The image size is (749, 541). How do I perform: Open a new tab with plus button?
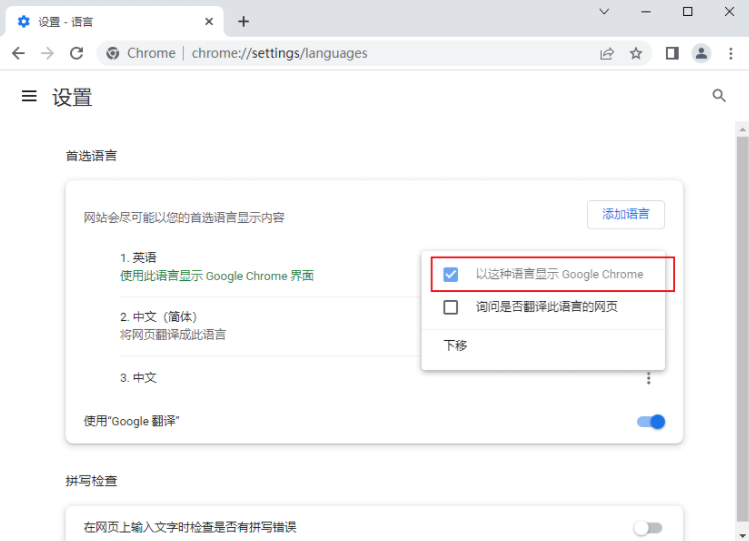click(244, 21)
